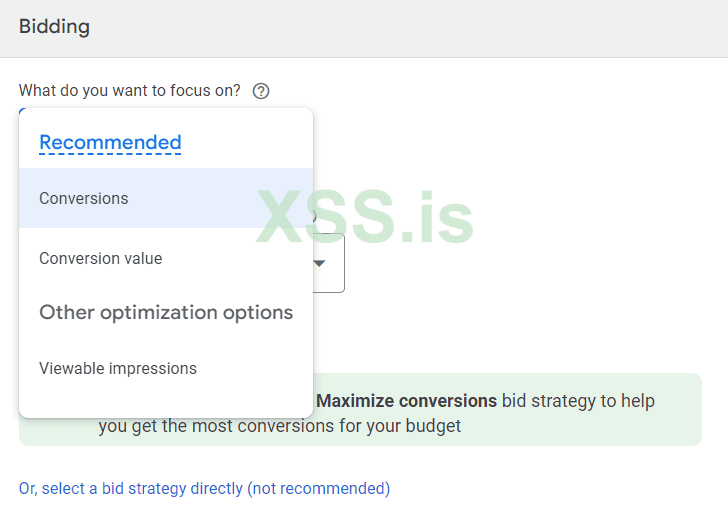Viewport: 728px width, 527px height.
Task: Click the Other optimization options heading
Action: click(x=166, y=312)
